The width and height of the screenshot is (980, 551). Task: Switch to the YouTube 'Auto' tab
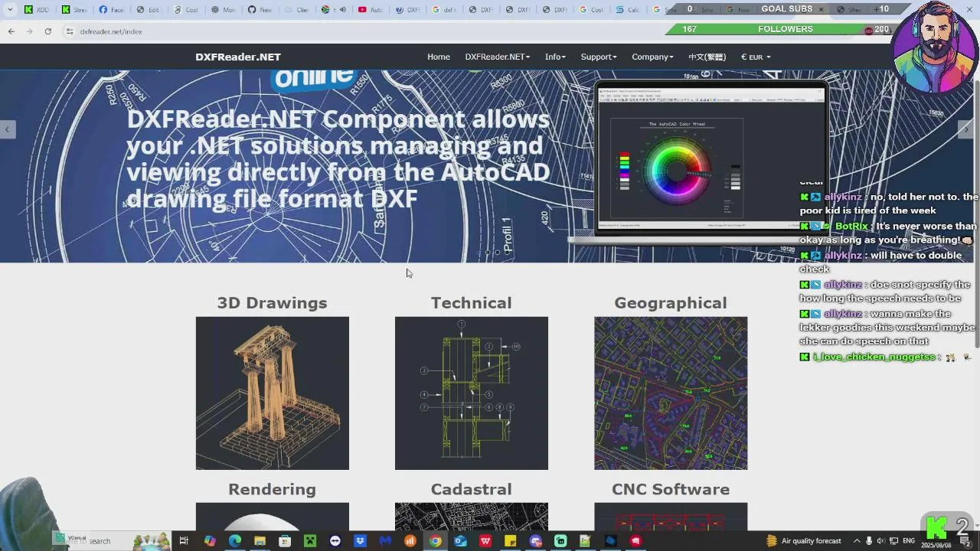click(x=371, y=9)
